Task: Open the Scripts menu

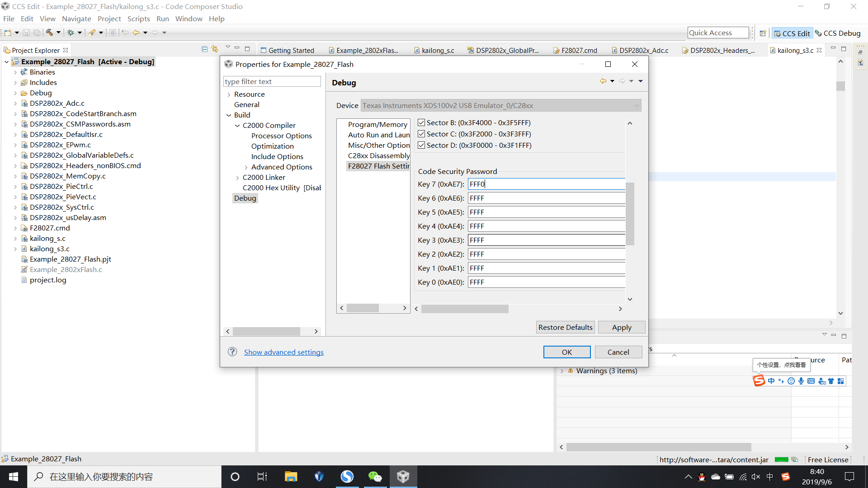Action: [x=138, y=19]
